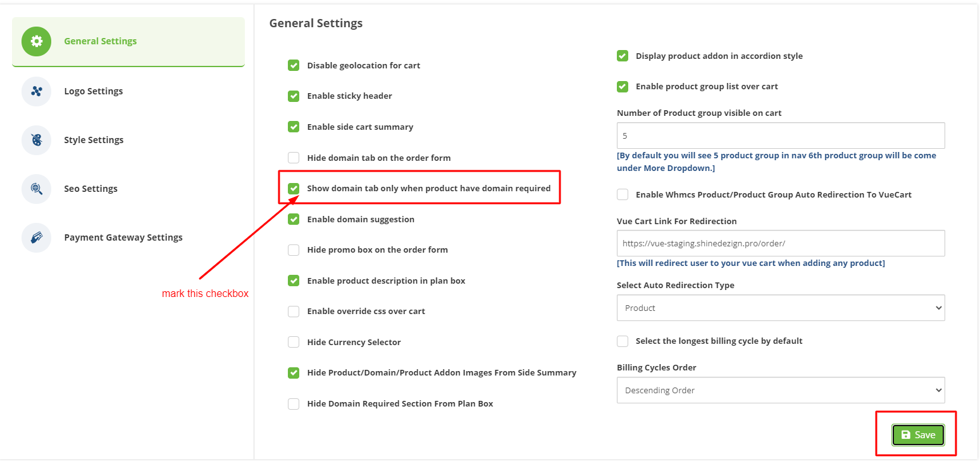
Task: Enable Hide domain tab on order form
Action: (x=294, y=158)
